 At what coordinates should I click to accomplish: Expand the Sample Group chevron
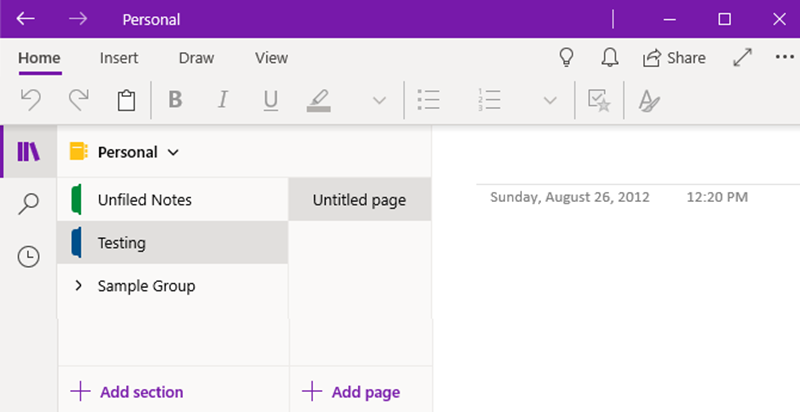coord(79,286)
